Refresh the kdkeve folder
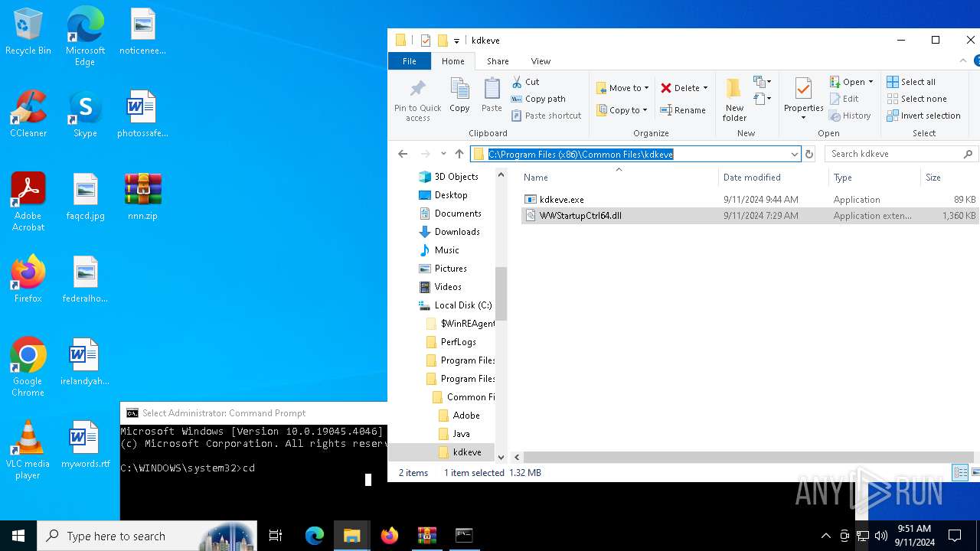Viewport: 980px width, 551px height. click(809, 154)
